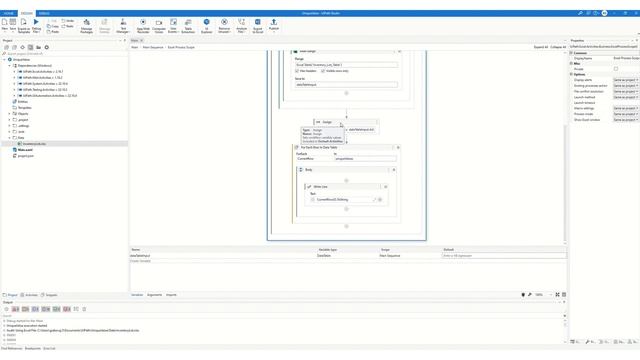This screenshot has height=360, width=640.
Task: Open the UI Explorer
Action: (x=207, y=26)
